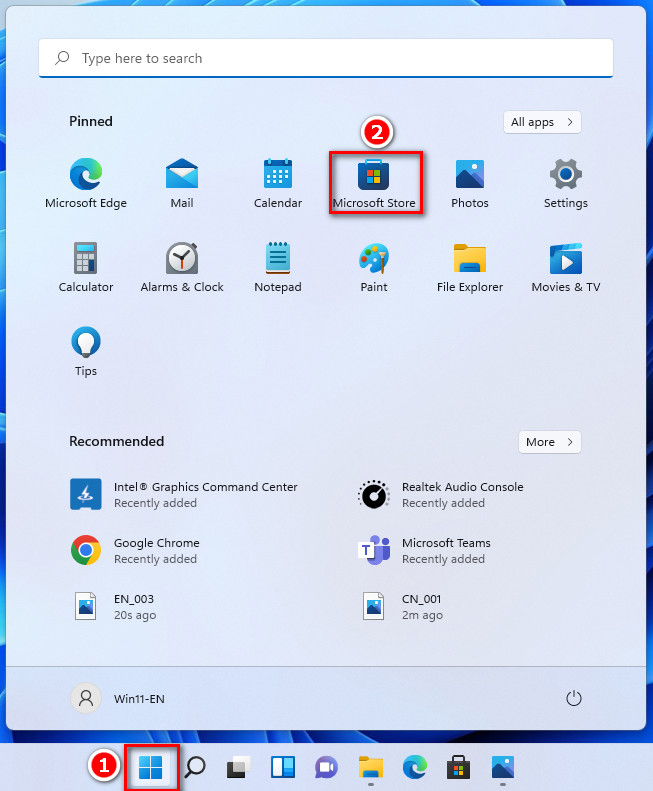Open Intel Graphics Command Center recommendation
The width and height of the screenshot is (653, 791).
[x=184, y=494]
